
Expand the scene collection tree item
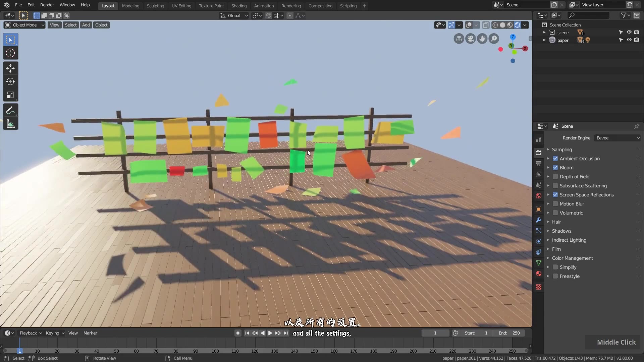(544, 33)
